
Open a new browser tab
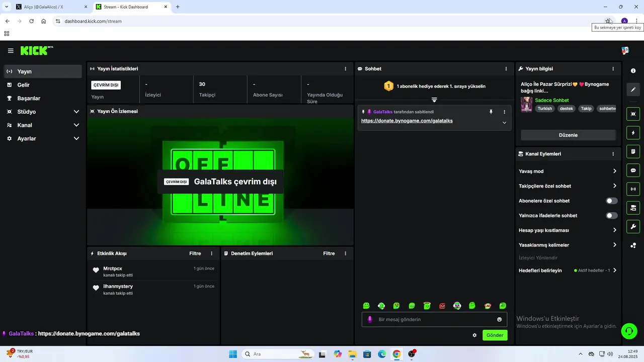(178, 7)
